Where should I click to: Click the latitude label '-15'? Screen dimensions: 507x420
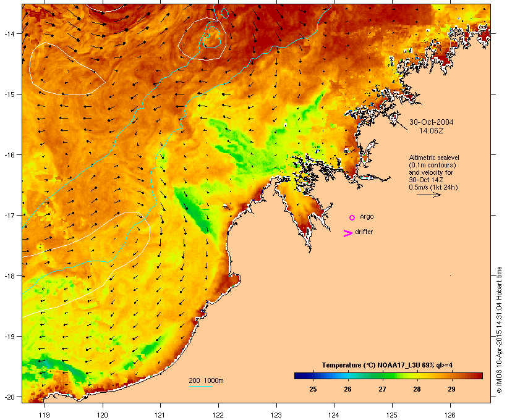pyautogui.click(x=9, y=94)
